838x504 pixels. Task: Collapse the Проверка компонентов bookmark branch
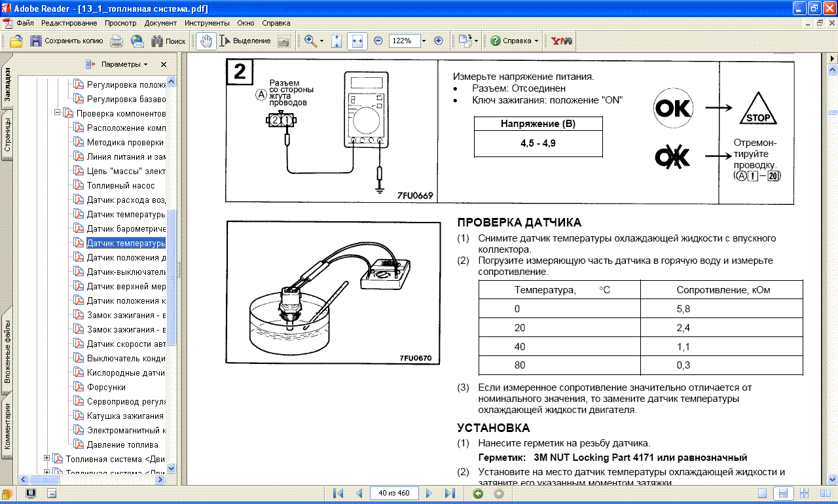[x=58, y=113]
